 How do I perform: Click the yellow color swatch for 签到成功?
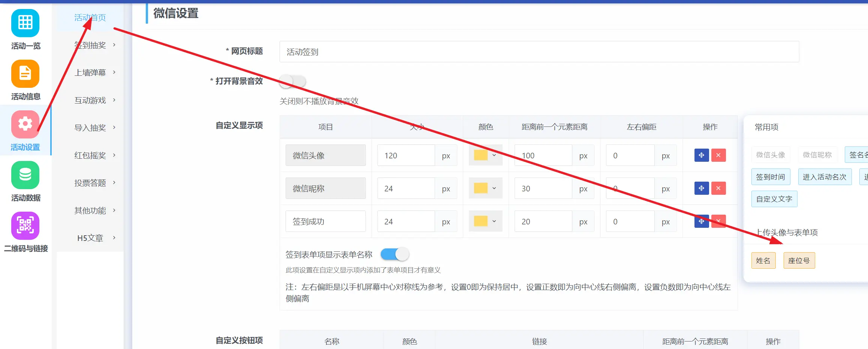481,221
